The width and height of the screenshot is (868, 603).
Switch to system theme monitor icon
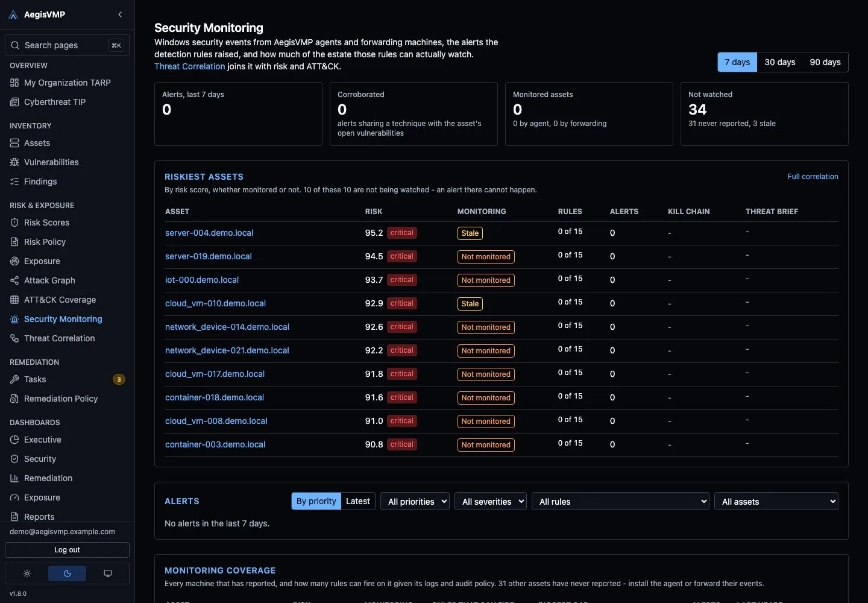(x=108, y=573)
